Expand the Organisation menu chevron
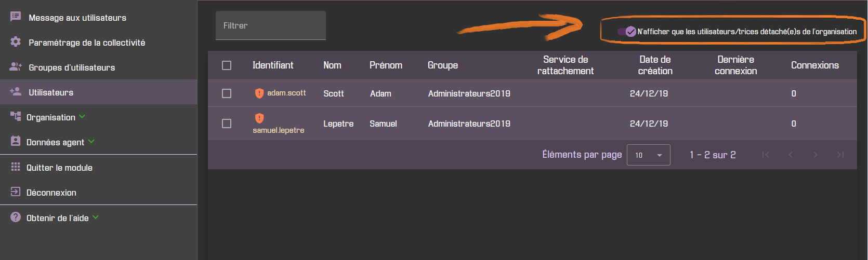Viewport: 868px width, 260px height. (x=82, y=117)
